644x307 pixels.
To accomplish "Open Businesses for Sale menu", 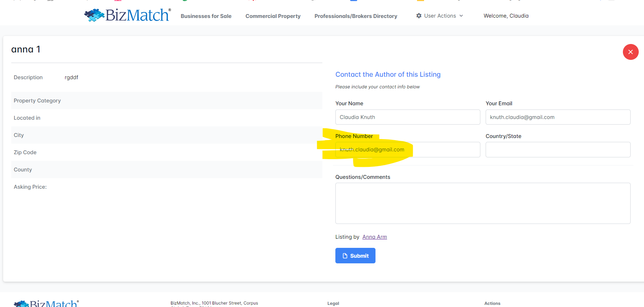I will pyautogui.click(x=206, y=16).
